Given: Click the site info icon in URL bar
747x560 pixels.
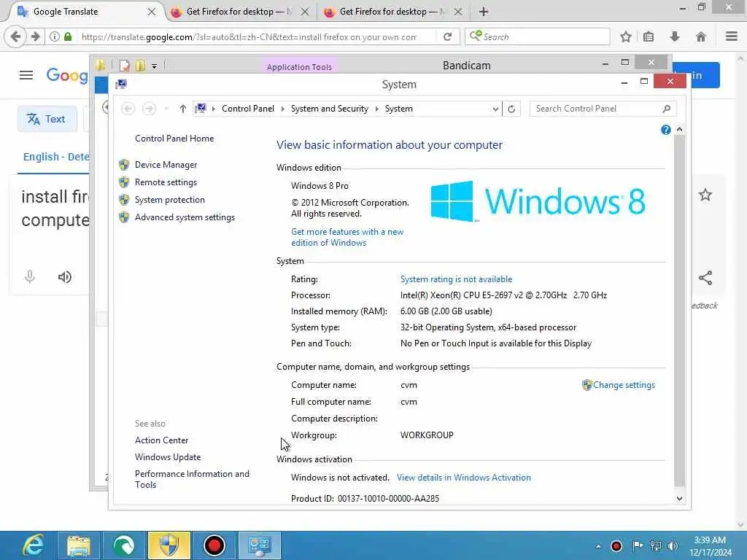Looking at the screenshot, I should (55, 36).
